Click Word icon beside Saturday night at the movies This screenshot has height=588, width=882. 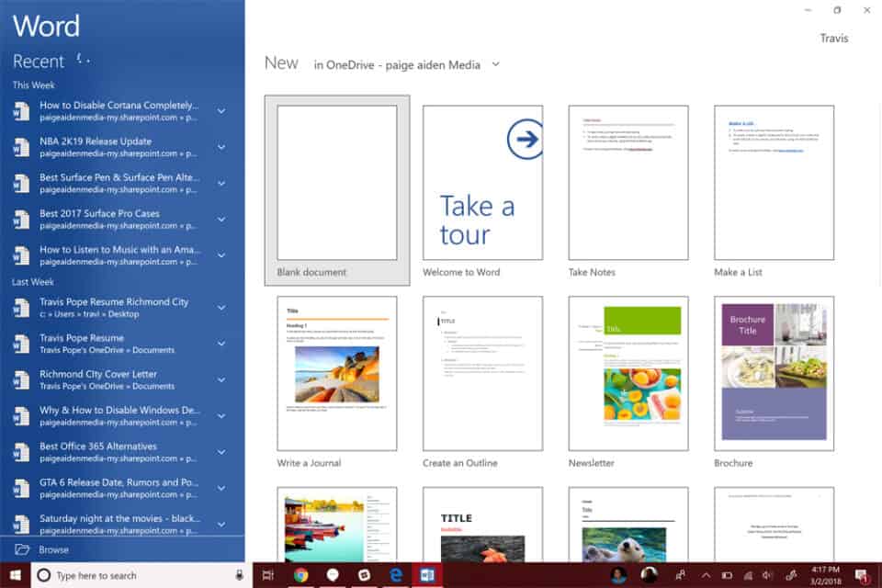(x=21, y=524)
